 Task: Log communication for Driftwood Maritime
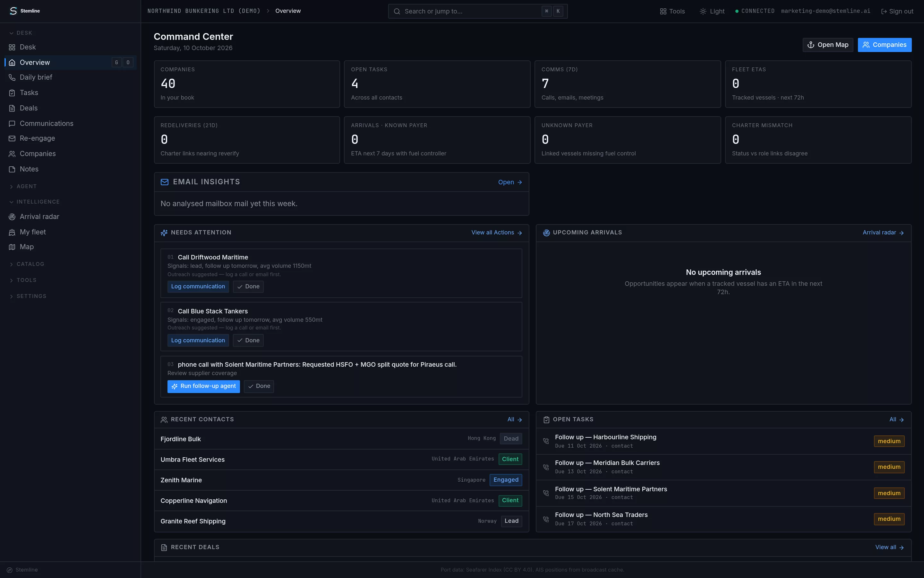pyautogui.click(x=198, y=286)
